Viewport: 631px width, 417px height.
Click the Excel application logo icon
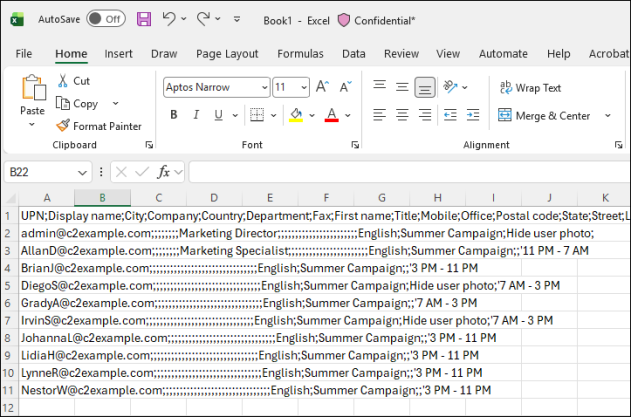click(17, 19)
